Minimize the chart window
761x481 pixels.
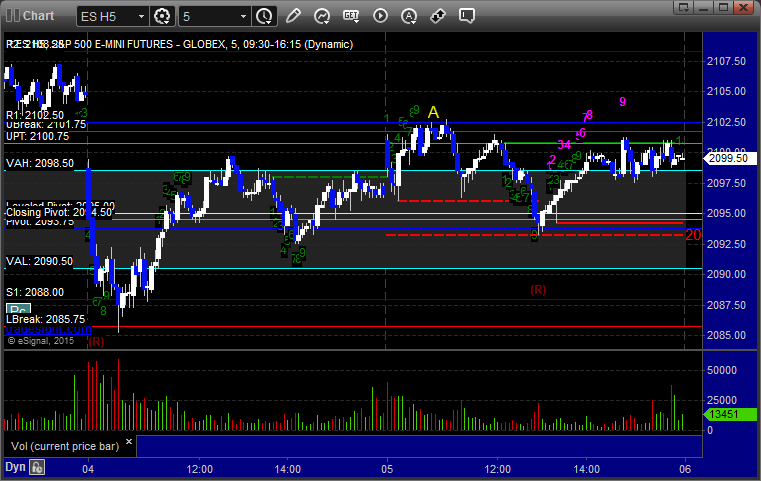[704, 7]
